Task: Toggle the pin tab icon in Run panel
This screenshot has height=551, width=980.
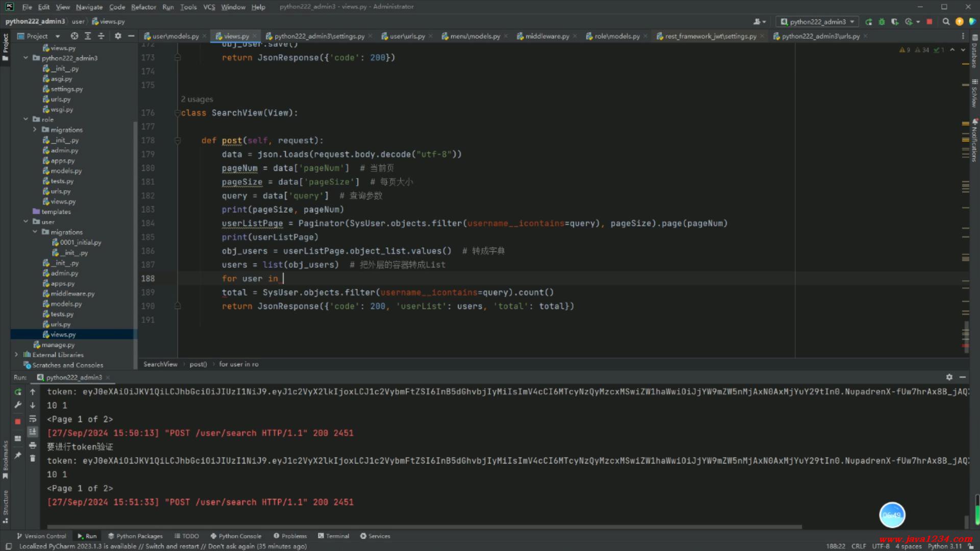Action: (x=18, y=455)
